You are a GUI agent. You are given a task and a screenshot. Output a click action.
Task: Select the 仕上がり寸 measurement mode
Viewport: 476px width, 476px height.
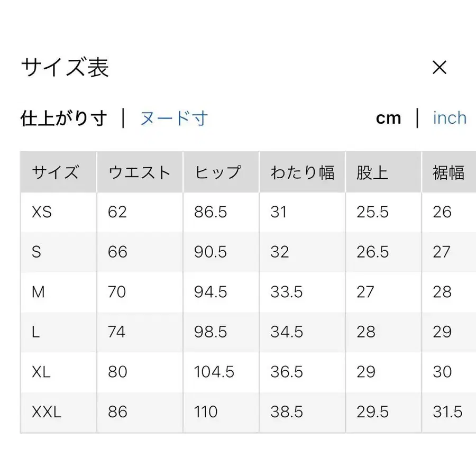coord(63,117)
